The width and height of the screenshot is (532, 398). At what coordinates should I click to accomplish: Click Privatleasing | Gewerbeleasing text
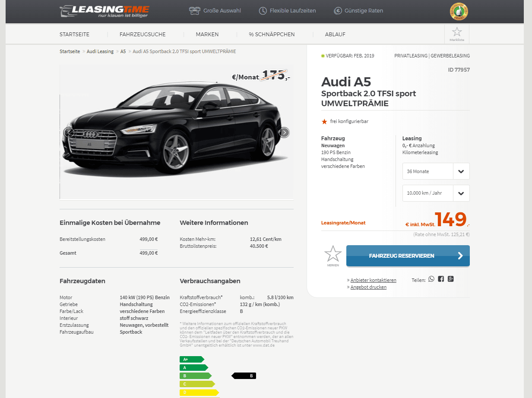pos(432,56)
